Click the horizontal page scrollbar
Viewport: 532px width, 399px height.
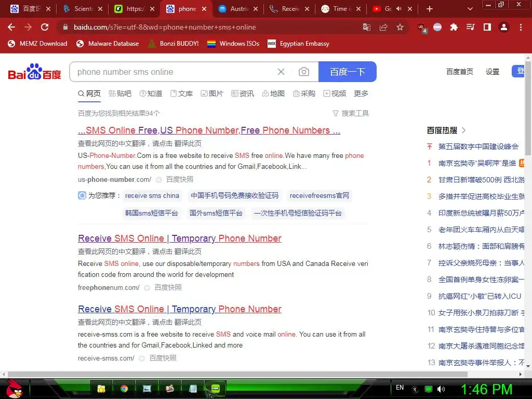point(237,374)
